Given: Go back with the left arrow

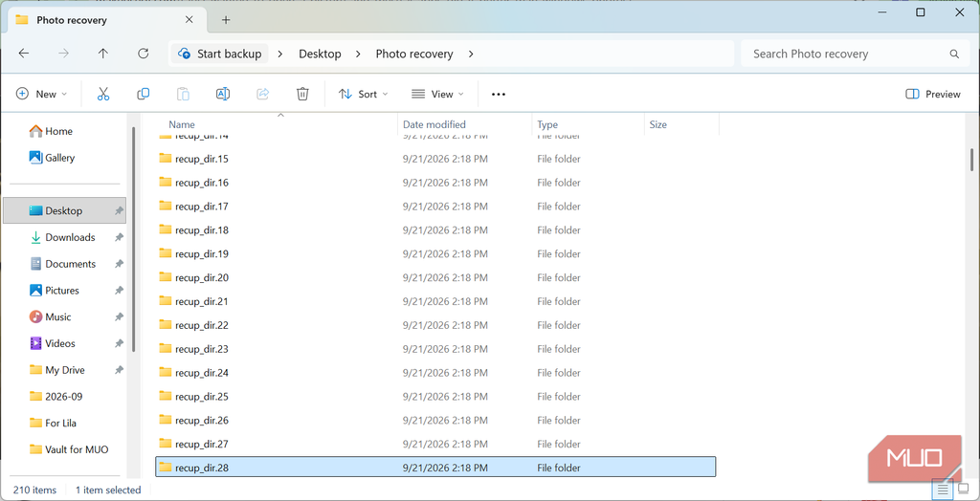Looking at the screenshot, I should click(x=24, y=54).
